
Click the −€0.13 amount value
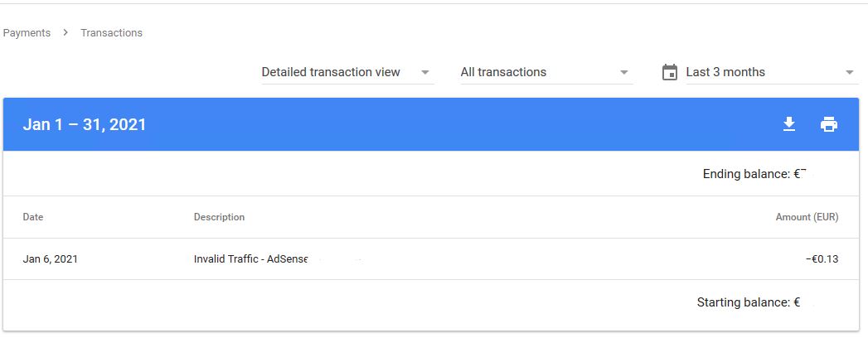click(x=822, y=259)
